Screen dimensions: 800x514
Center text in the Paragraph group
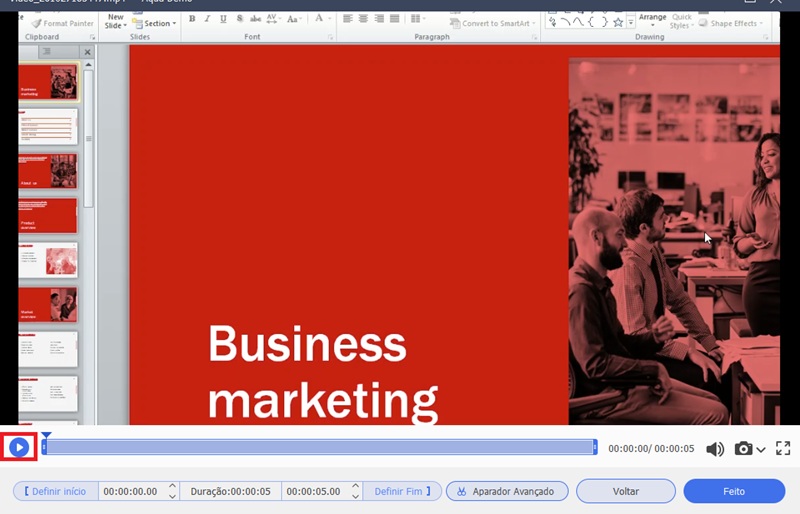(x=363, y=19)
